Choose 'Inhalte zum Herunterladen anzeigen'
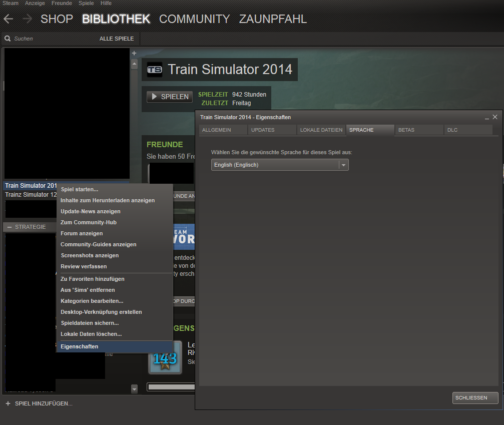The height and width of the screenshot is (425, 504). pos(115,200)
